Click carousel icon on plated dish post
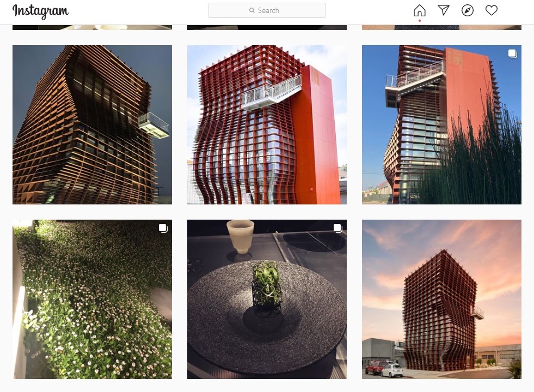 tap(337, 228)
